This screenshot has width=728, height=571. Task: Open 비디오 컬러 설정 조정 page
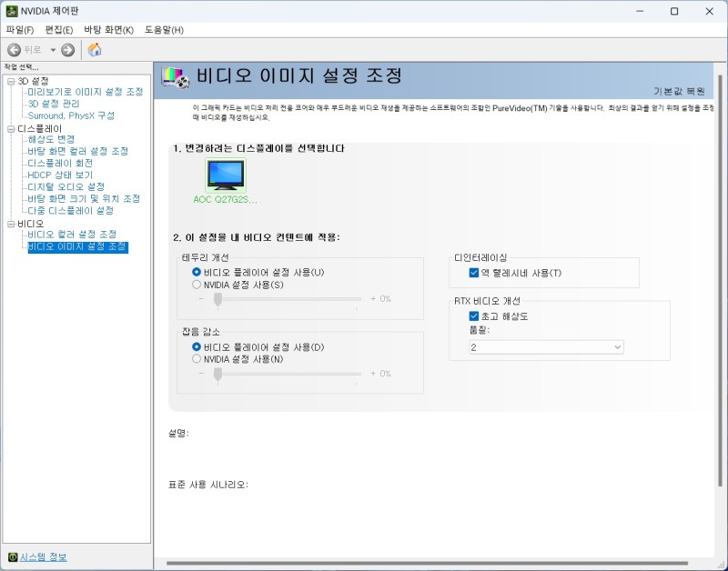[x=72, y=235]
